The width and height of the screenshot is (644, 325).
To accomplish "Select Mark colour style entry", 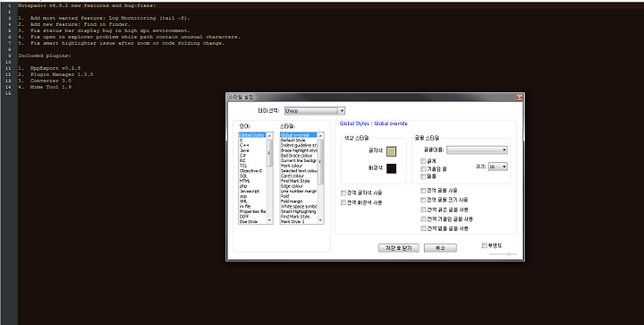I will (299, 166).
